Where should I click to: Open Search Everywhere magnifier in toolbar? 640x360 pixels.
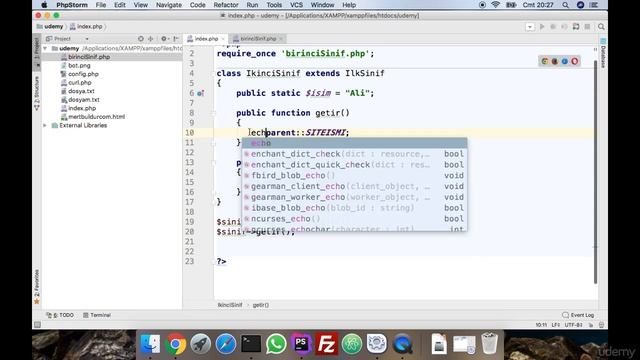601,27
